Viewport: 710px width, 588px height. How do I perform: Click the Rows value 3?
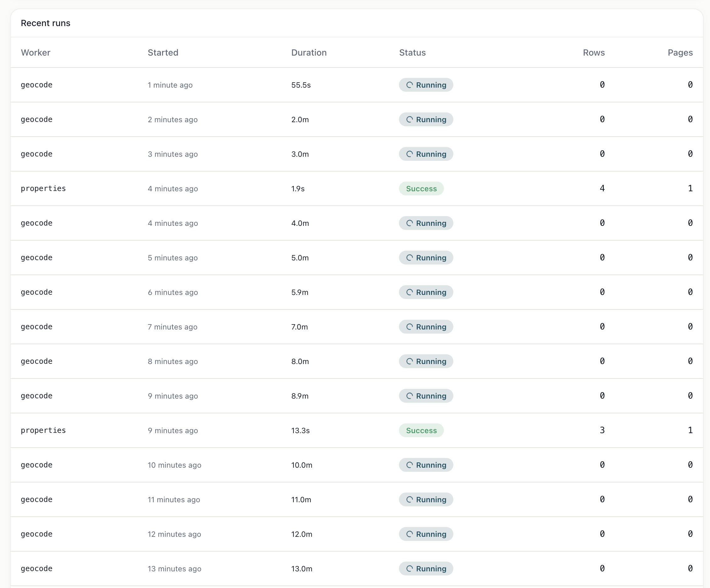click(602, 430)
